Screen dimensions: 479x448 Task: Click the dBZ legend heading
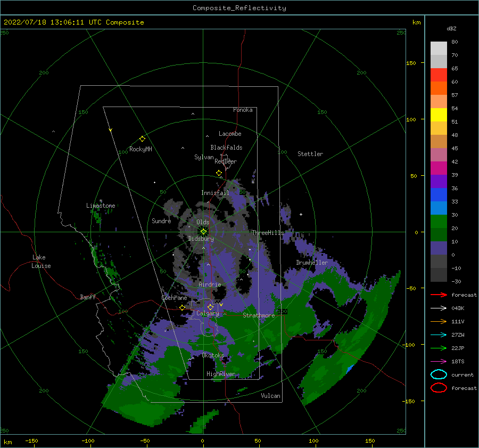(x=451, y=28)
